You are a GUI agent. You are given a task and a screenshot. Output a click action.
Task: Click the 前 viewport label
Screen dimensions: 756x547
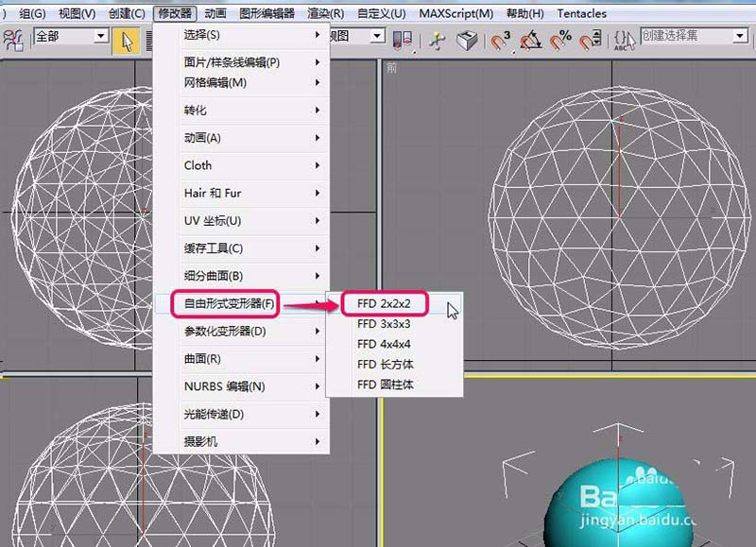pyautogui.click(x=391, y=68)
